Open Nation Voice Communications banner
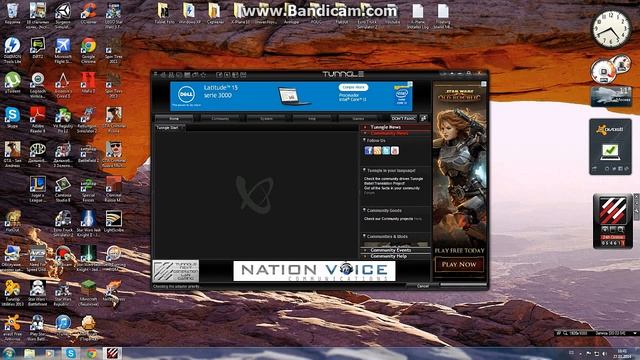The width and height of the screenshot is (640, 360). (x=314, y=271)
